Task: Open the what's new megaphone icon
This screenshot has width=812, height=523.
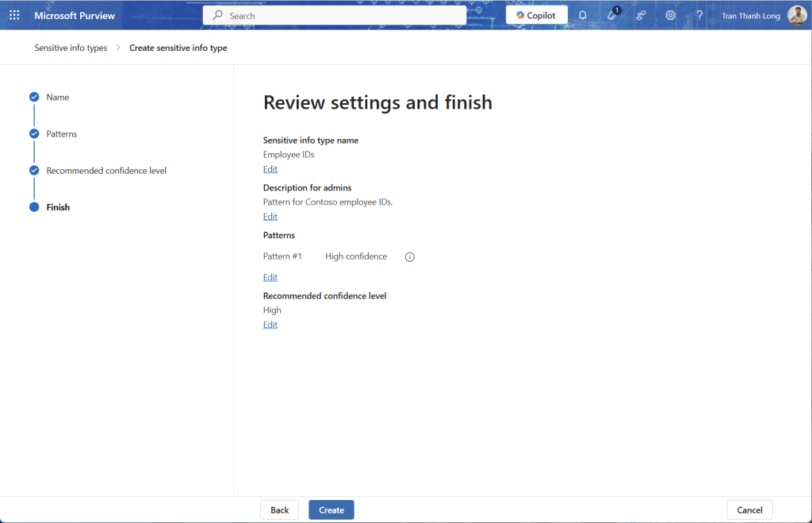Action: 612,15
